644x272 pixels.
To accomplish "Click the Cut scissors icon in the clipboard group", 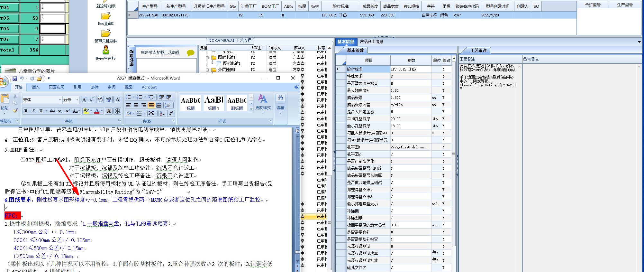I will point(15,97).
